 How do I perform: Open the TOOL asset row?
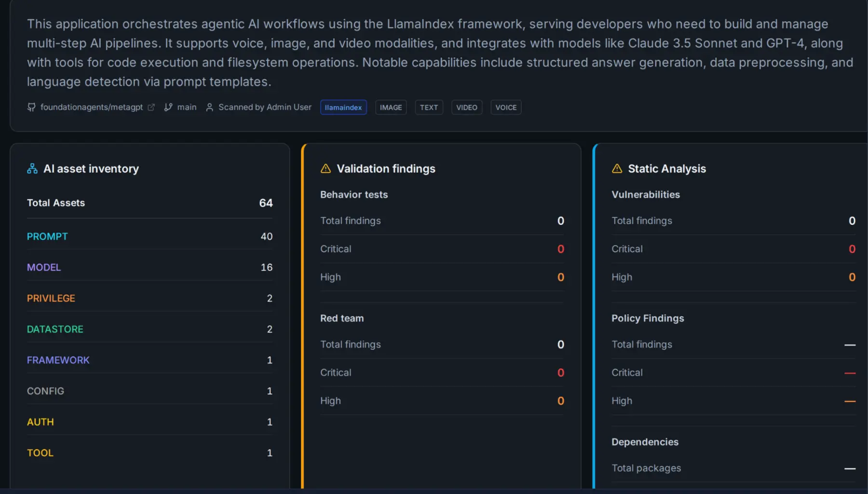pos(149,453)
